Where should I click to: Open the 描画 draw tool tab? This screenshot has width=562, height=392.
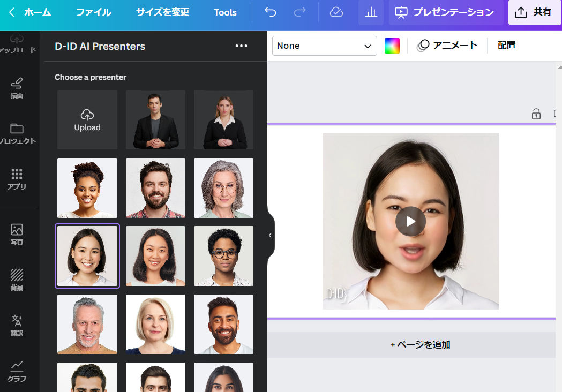[x=17, y=88]
